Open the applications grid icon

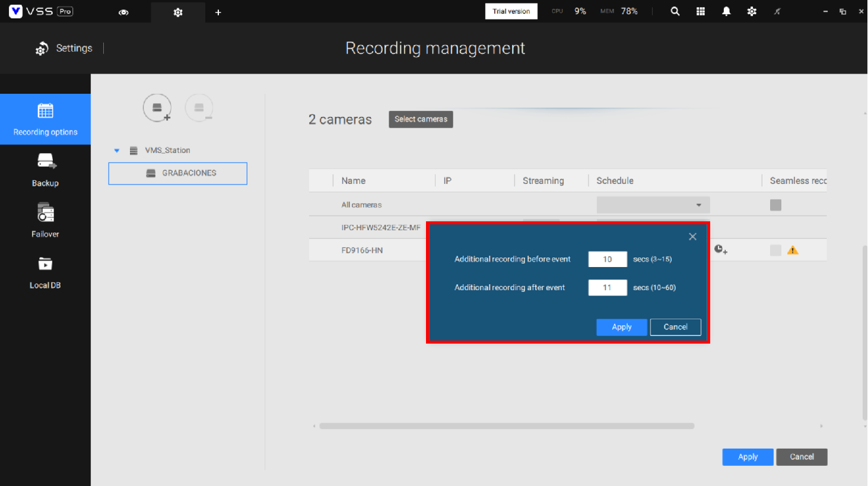tap(701, 11)
